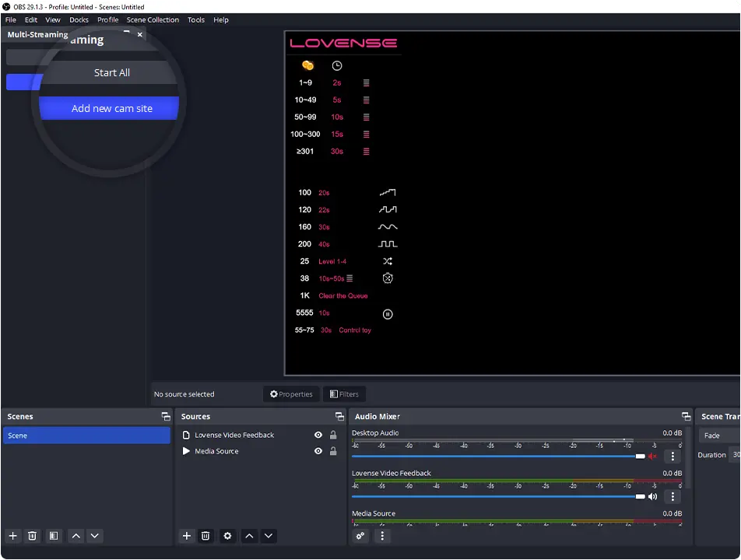This screenshot has height=560, width=741.
Task: Click 'Clear the Queue' text in overlay
Action: [343, 296]
